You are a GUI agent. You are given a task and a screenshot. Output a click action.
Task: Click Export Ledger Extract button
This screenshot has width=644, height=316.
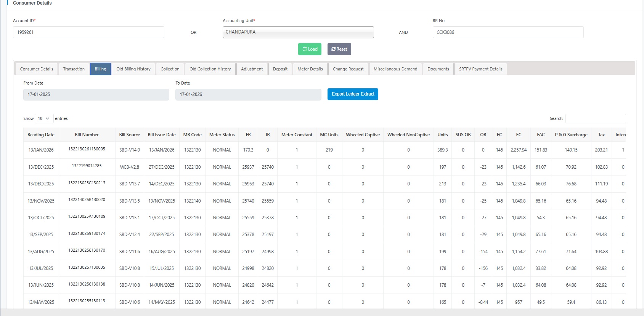coord(353,94)
